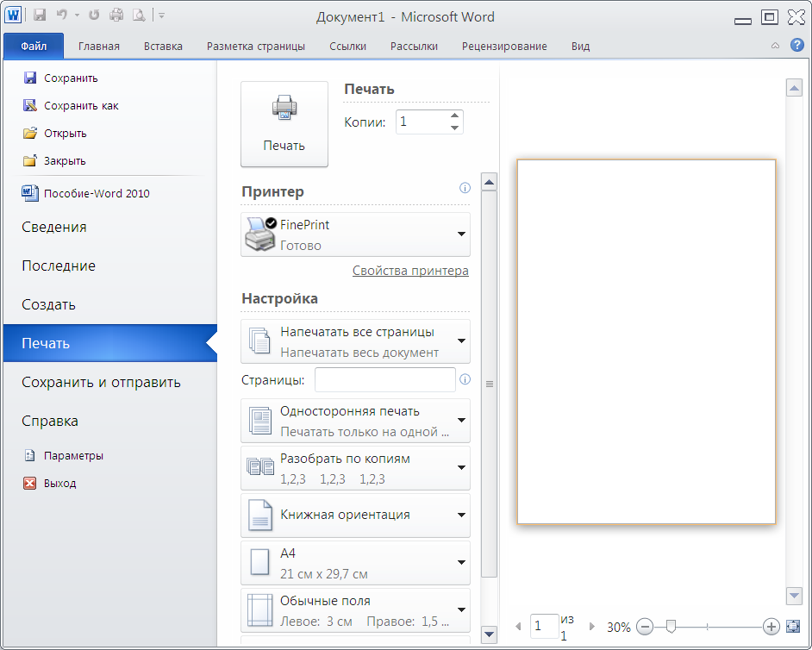This screenshot has height=650, width=812.
Task: Go to next page in preview
Action: (592, 627)
